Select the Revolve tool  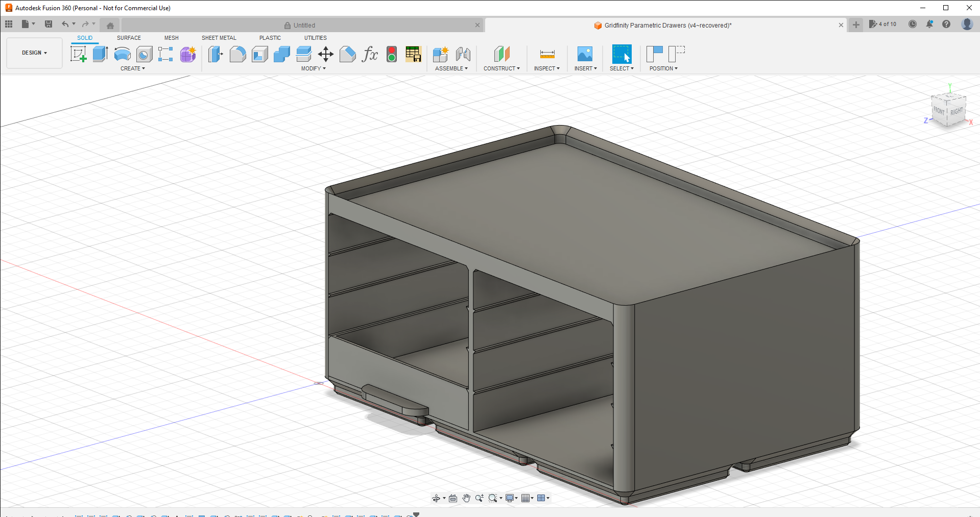click(x=122, y=54)
